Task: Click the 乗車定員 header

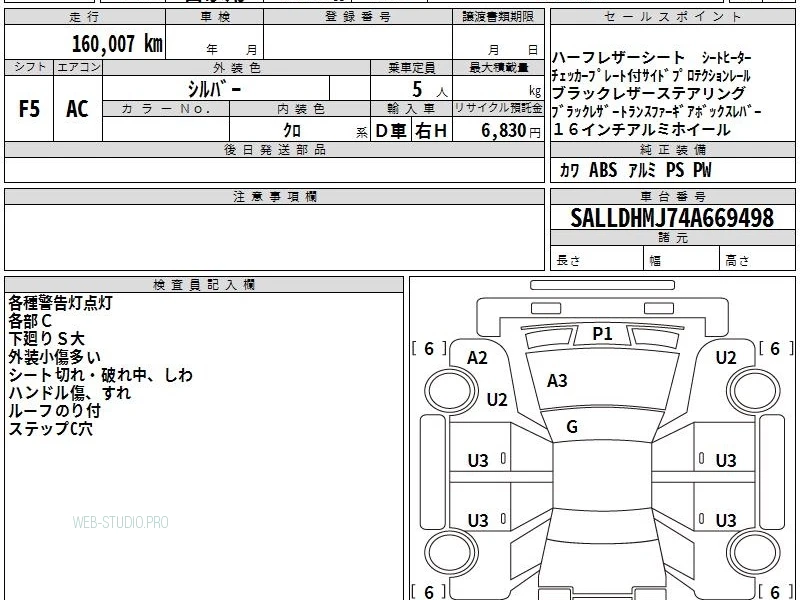Action: 411,68
